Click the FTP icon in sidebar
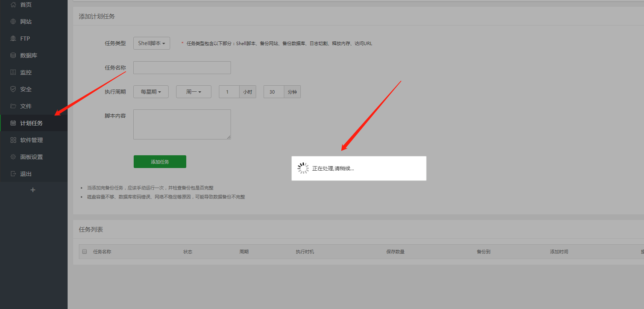This screenshot has height=309, width=644. coord(13,38)
